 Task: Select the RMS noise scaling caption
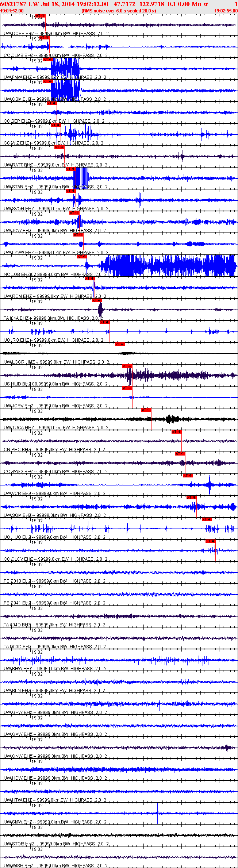(119, 11)
